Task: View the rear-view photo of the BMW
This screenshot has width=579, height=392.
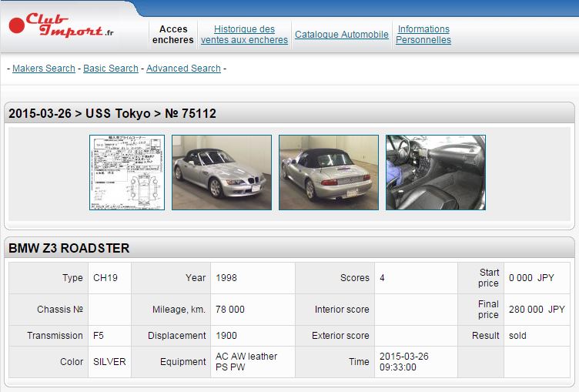Action: pyautogui.click(x=329, y=173)
